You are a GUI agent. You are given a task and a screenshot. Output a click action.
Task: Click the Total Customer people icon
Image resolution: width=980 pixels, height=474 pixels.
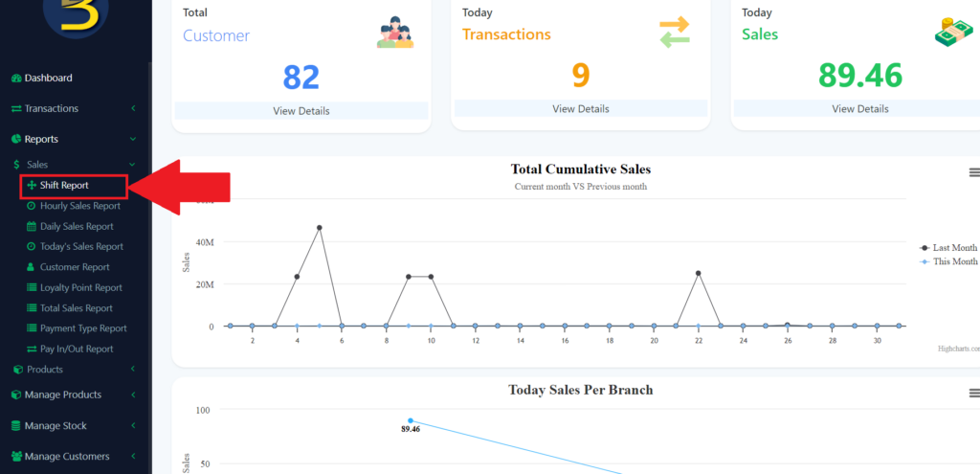pyautogui.click(x=395, y=34)
